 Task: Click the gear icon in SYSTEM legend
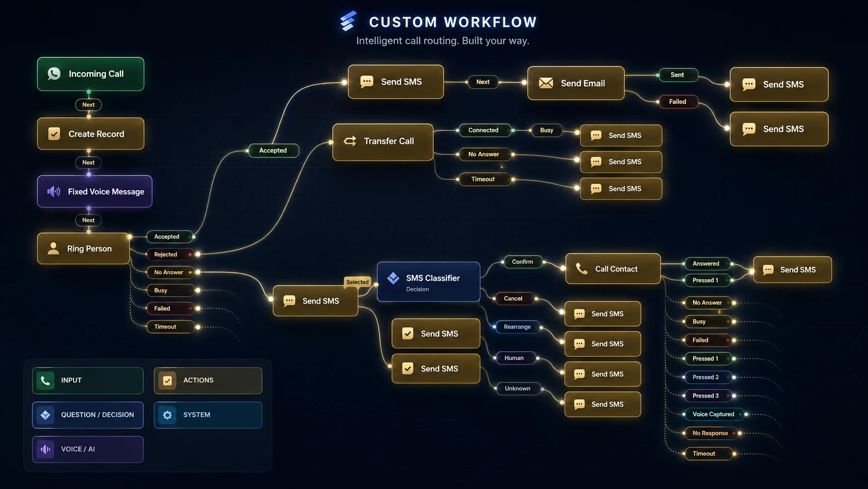click(x=167, y=415)
